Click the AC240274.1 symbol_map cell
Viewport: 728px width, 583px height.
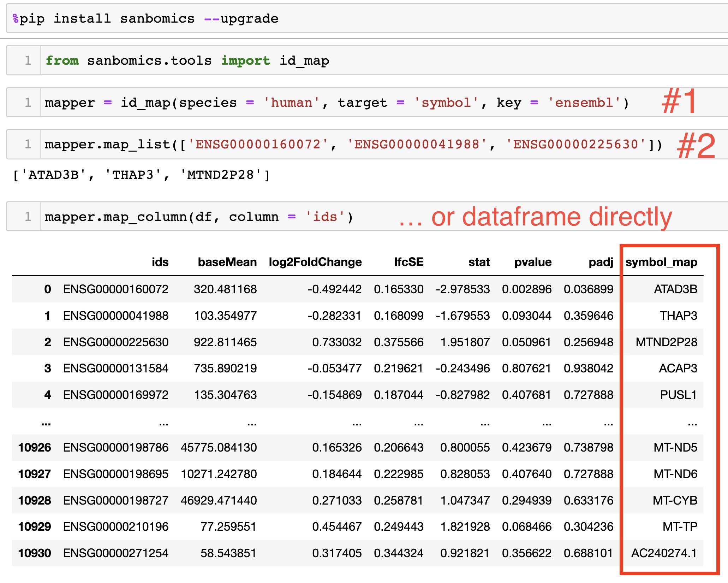pos(664,553)
